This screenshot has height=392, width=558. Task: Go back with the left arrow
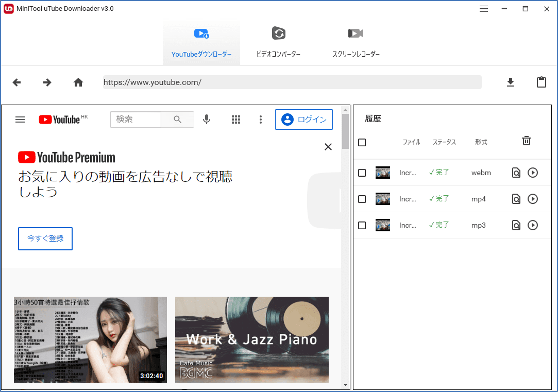[16, 82]
